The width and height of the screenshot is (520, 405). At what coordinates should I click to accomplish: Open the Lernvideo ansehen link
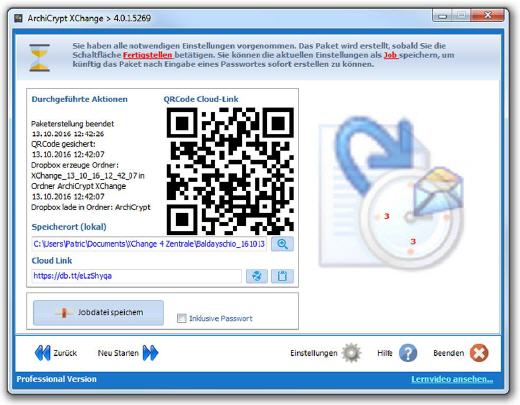click(x=452, y=379)
